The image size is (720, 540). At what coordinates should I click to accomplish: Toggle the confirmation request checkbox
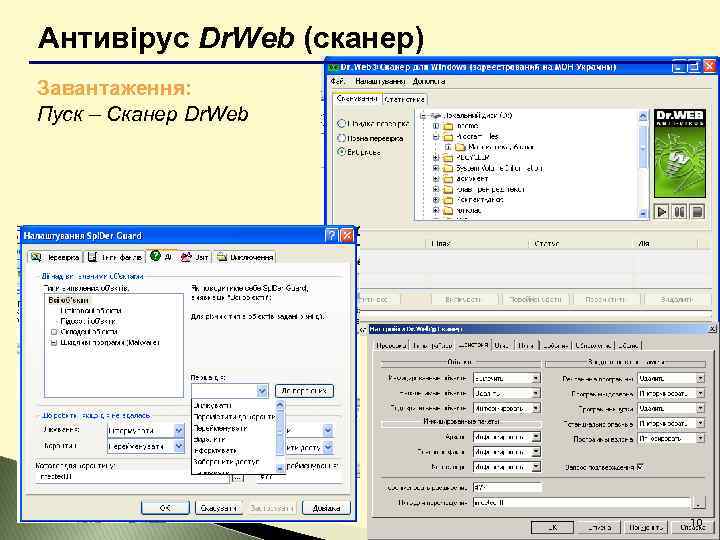tap(640, 467)
